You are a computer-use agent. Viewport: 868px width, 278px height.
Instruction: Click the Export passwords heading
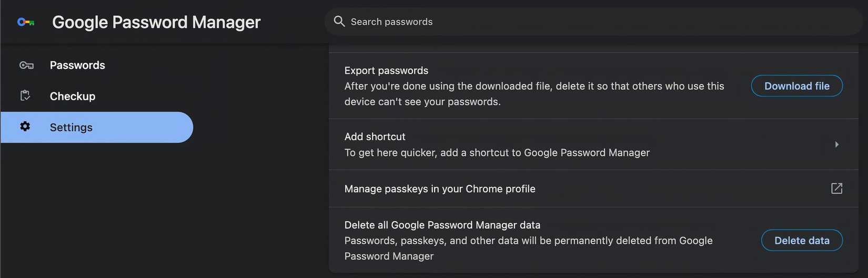click(386, 70)
